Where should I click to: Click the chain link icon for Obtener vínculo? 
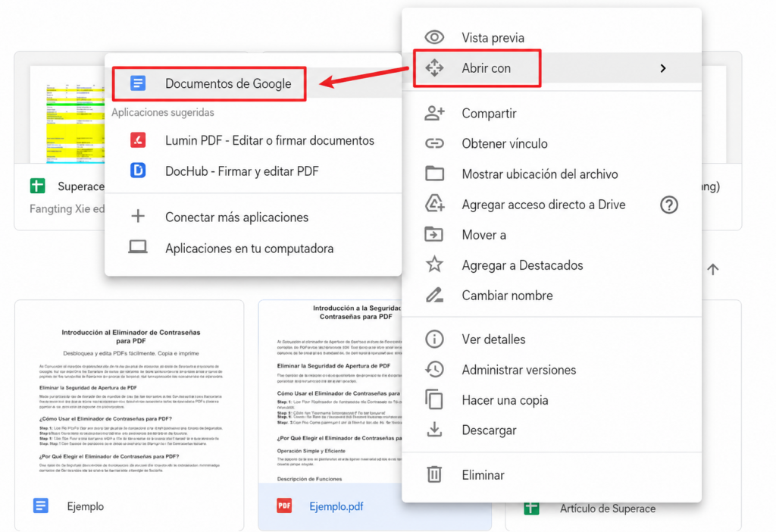[434, 143]
